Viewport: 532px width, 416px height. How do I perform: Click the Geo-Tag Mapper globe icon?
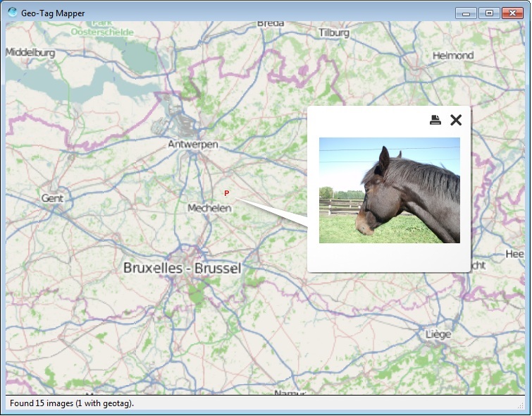pos(13,12)
